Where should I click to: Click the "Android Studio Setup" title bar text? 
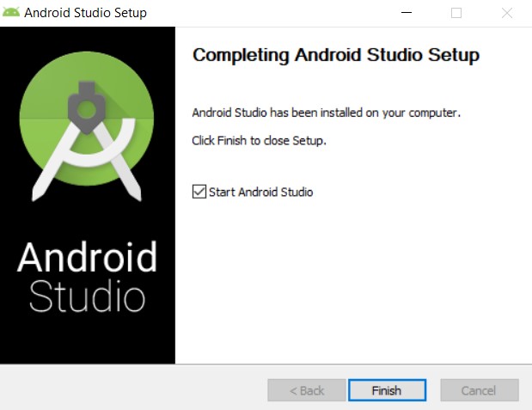[85, 13]
